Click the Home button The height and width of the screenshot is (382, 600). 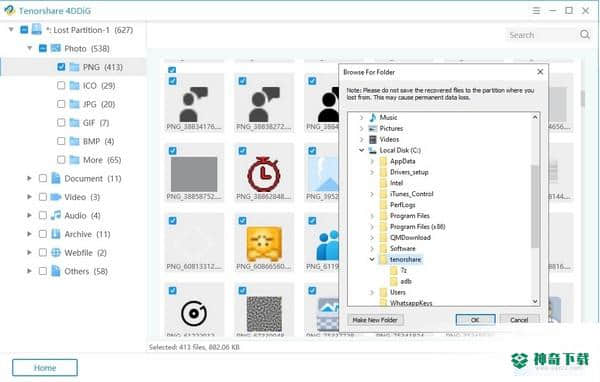[x=45, y=367]
